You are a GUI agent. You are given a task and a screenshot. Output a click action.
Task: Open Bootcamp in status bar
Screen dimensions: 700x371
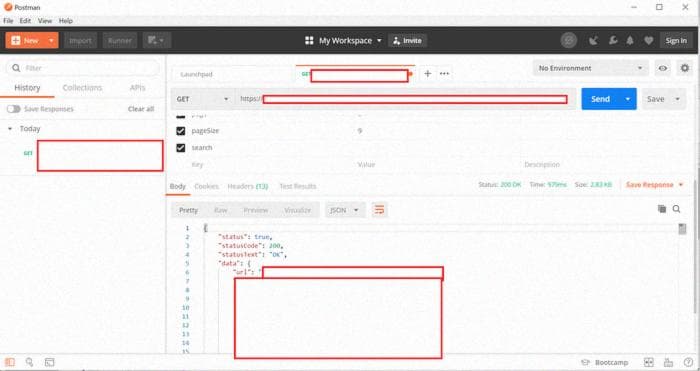tap(605, 363)
